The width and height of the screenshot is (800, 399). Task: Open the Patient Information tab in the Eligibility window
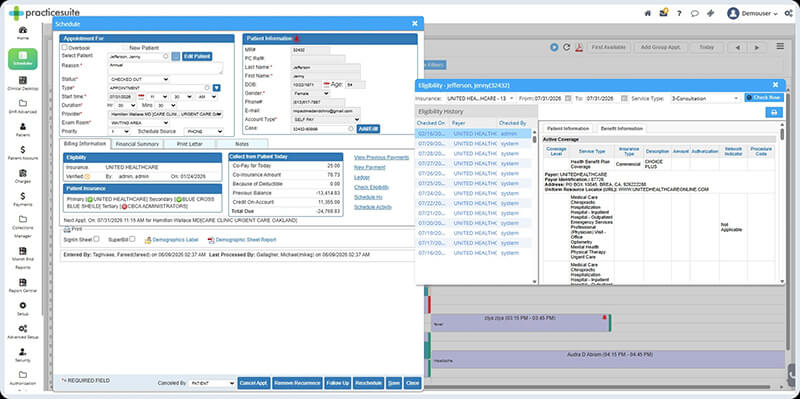pos(567,128)
